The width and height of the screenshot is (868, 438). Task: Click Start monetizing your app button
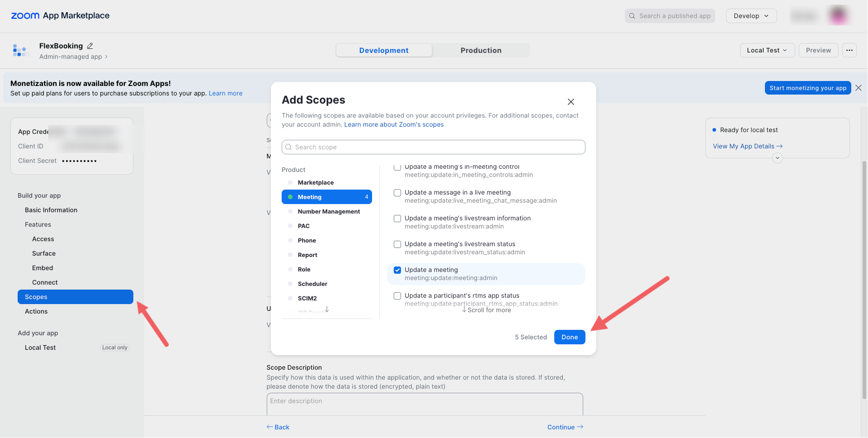point(808,88)
